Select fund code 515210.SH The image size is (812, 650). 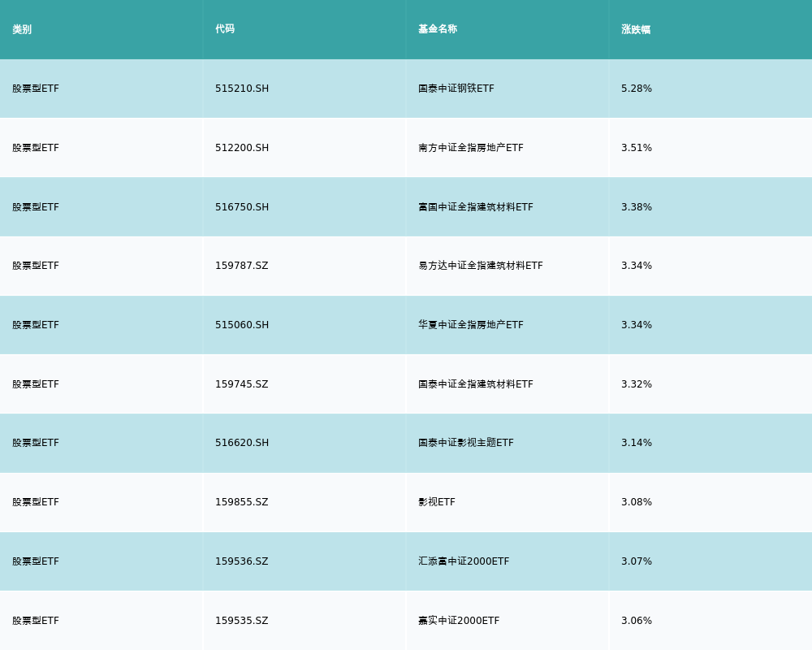tap(242, 89)
